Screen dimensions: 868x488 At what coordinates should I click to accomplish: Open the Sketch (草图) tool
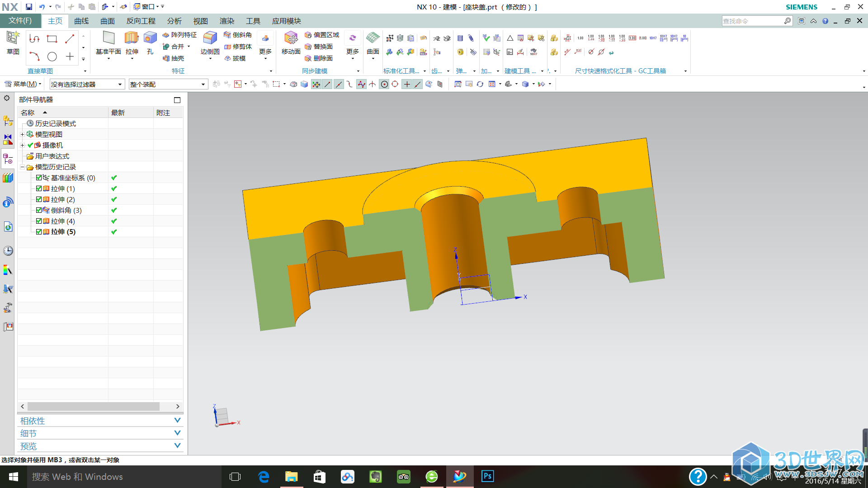point(13,43)
